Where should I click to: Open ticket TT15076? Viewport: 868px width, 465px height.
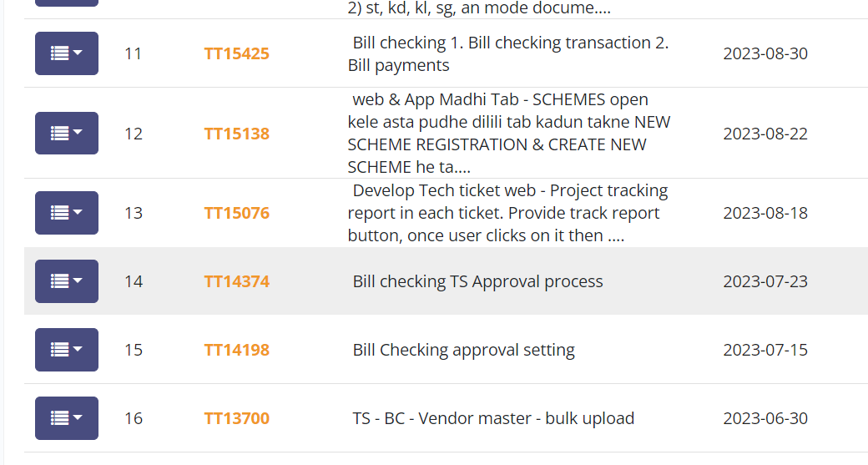click(x=236, y=213)
